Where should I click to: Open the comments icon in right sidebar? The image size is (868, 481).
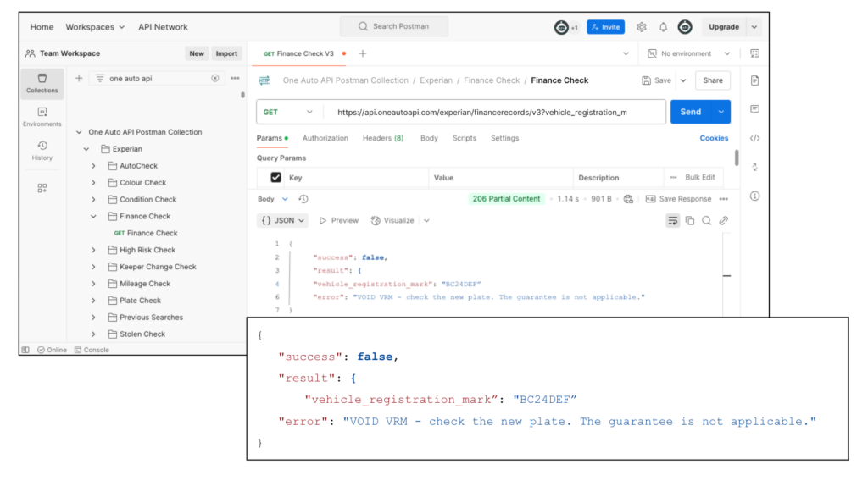(754, 109)
